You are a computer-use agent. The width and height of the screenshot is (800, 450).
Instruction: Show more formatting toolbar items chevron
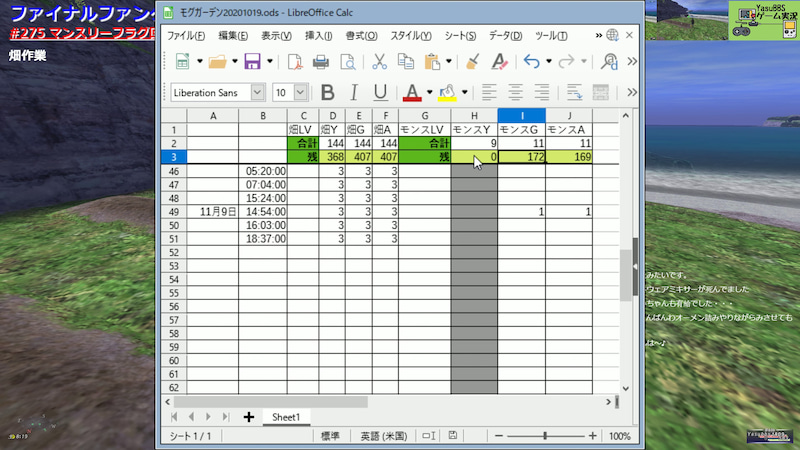click(x=632, y=92)
